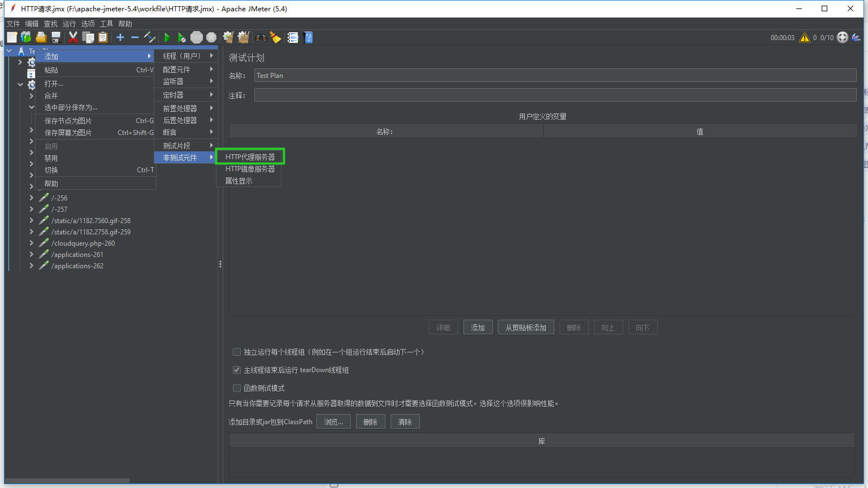The image size is (868, 488).
Task: Uncheck 主线程结束后运行 tearDown线程组 checkbox
Action: click(237, 370)
